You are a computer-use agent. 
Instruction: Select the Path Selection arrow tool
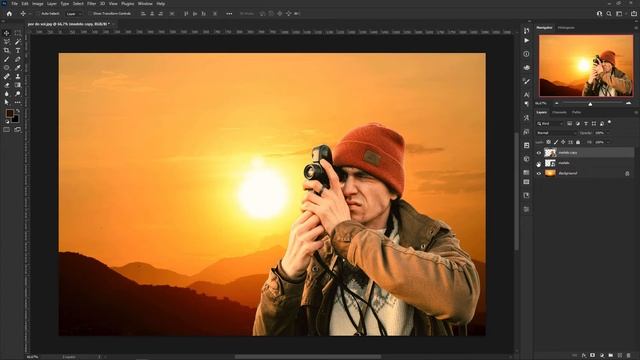point(7,102)
